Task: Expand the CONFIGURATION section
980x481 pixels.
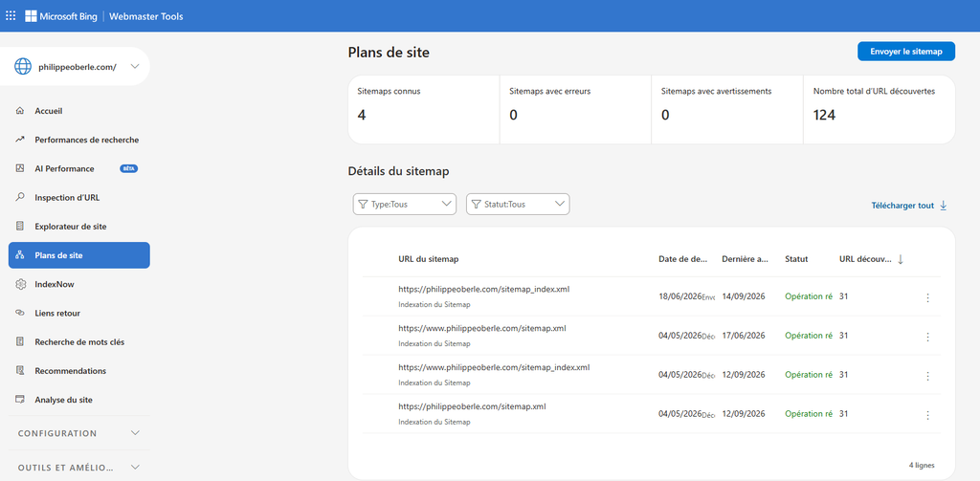Action: click(78, 433)
